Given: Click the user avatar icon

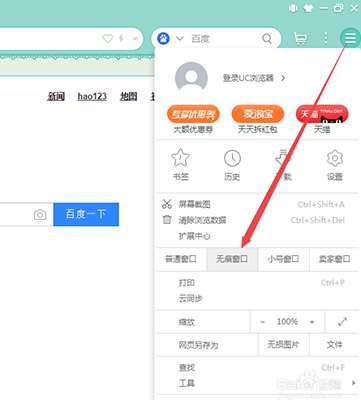Looking at the screenshot, I should point(191,78).
